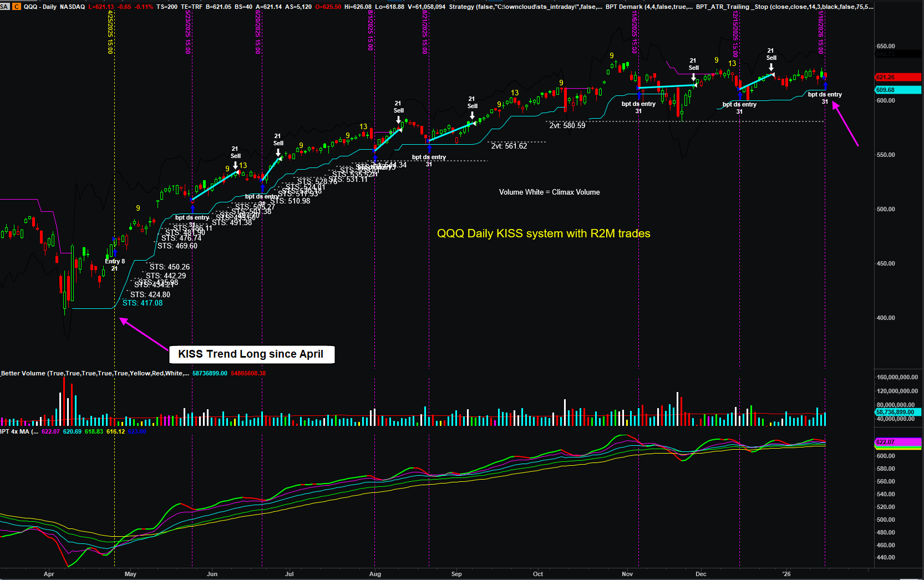
Task: Select the 'KISS Trend Long since April' text box
Action: [x=251, y=354]
